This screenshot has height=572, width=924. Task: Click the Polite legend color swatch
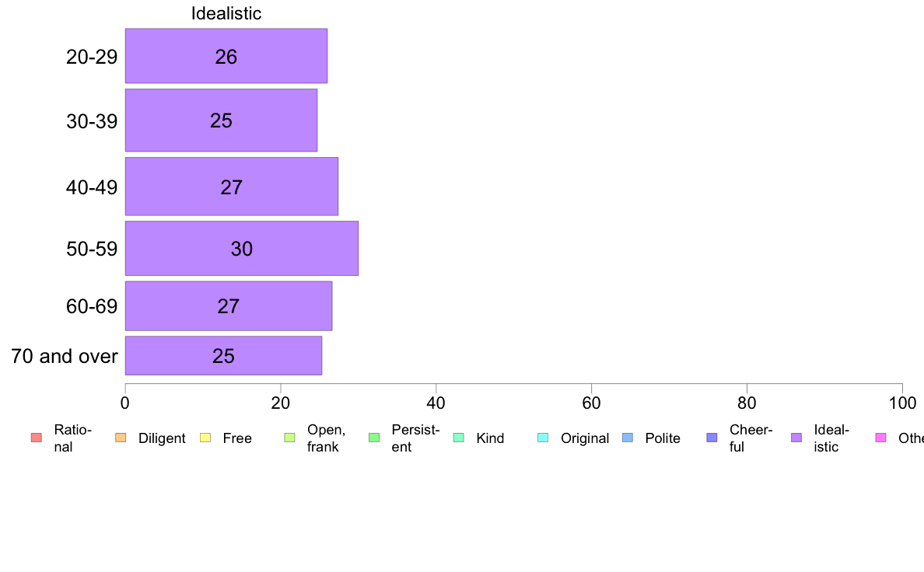point(628,438)
